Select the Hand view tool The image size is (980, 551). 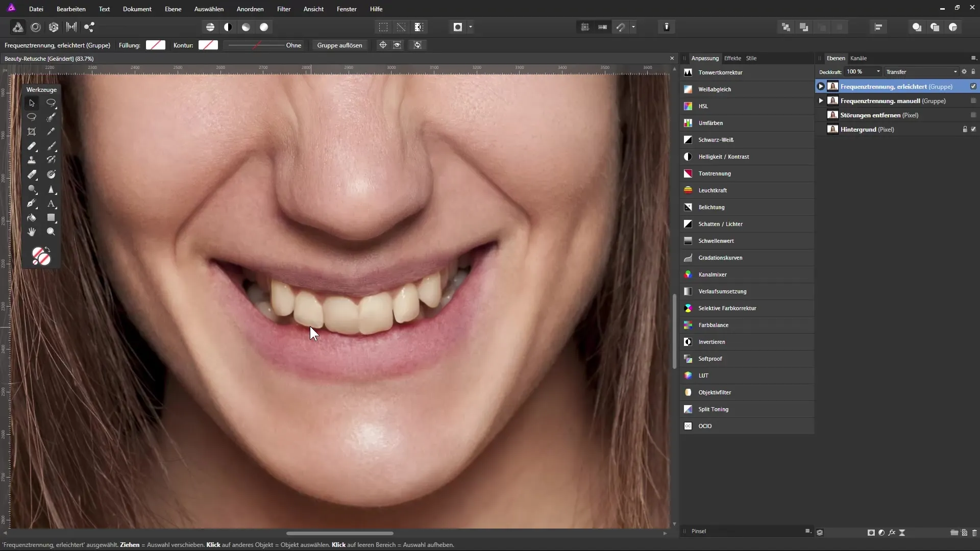point(32,232)
